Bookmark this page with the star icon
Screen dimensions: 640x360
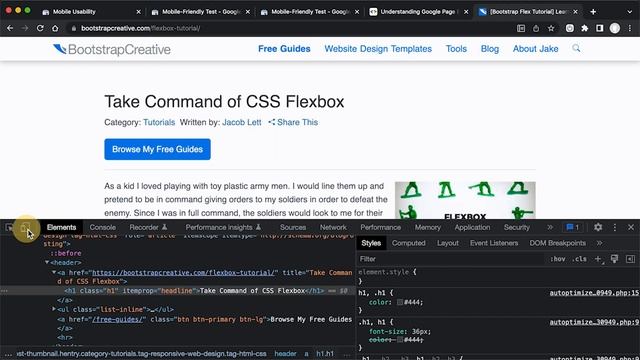pyautogui.click(x=551, y=28)
